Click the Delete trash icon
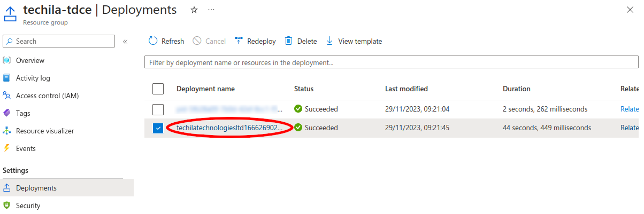 coord(289,41)
